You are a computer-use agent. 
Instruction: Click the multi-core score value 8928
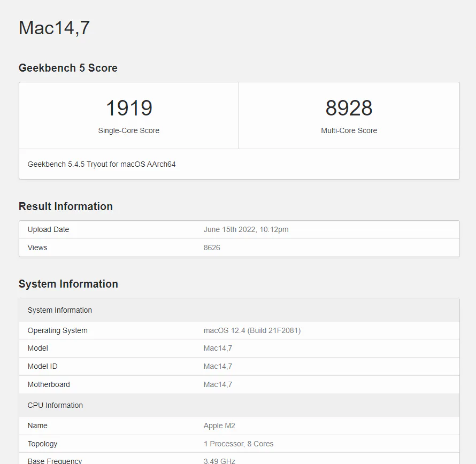[349, 108]
